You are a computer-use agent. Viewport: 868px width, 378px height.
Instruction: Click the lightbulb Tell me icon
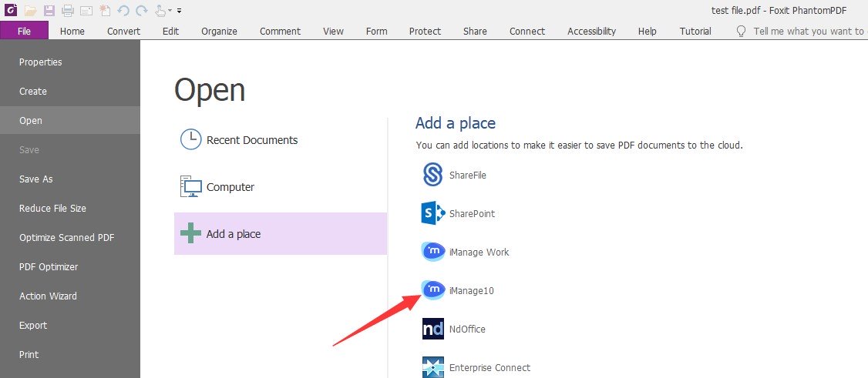742,31
